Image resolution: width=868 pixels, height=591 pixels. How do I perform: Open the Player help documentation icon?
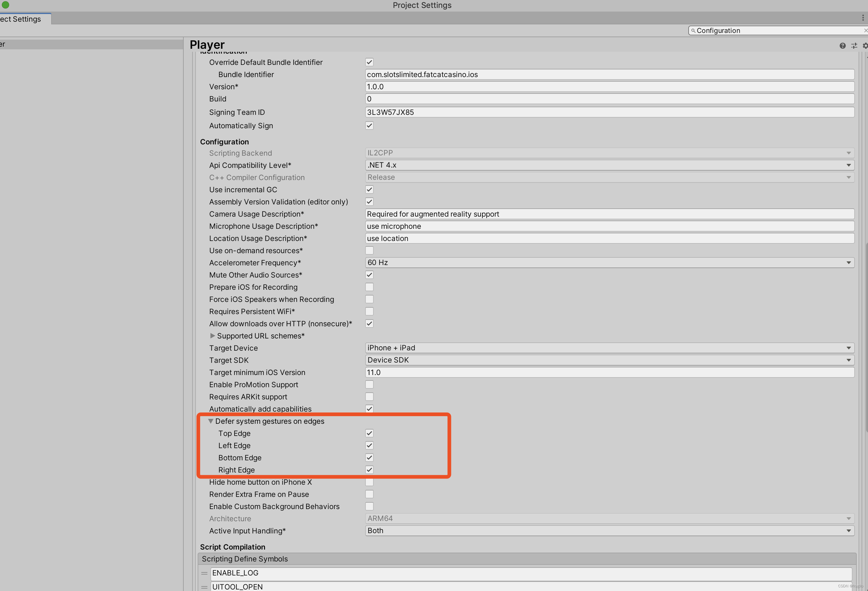pyautogui.click(x=843, y=46)
